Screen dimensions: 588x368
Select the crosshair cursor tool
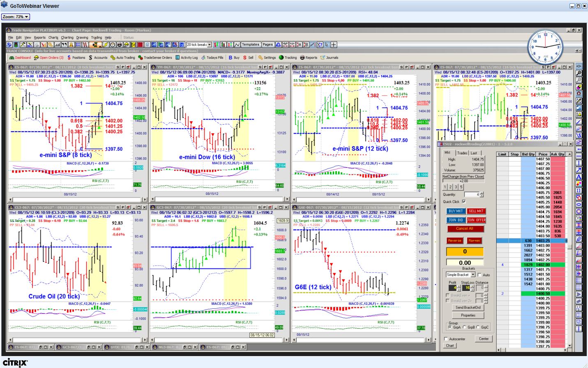point(334,44)
